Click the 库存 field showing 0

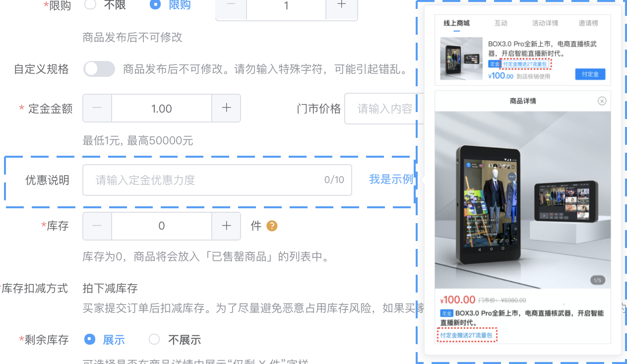click(x=162, y=226)
